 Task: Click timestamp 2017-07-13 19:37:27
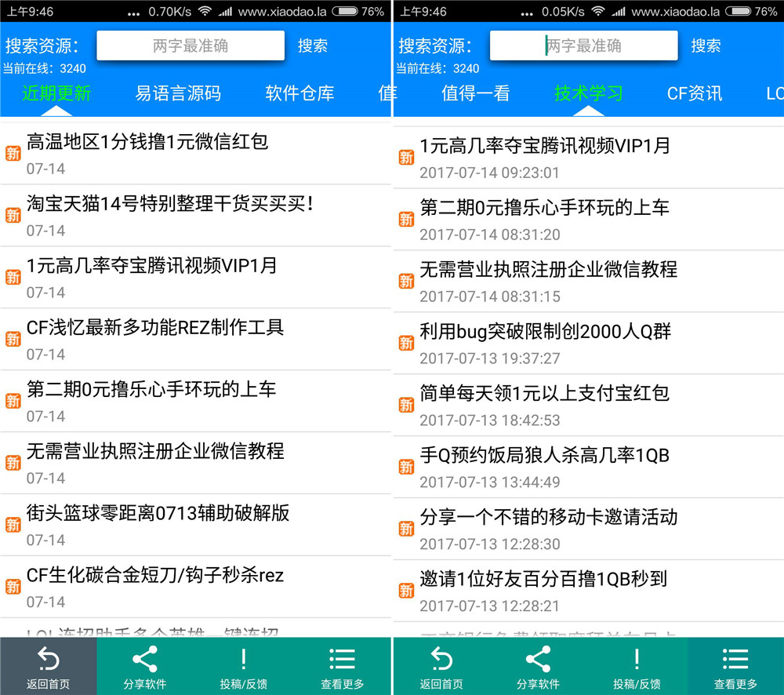[489, 358]
